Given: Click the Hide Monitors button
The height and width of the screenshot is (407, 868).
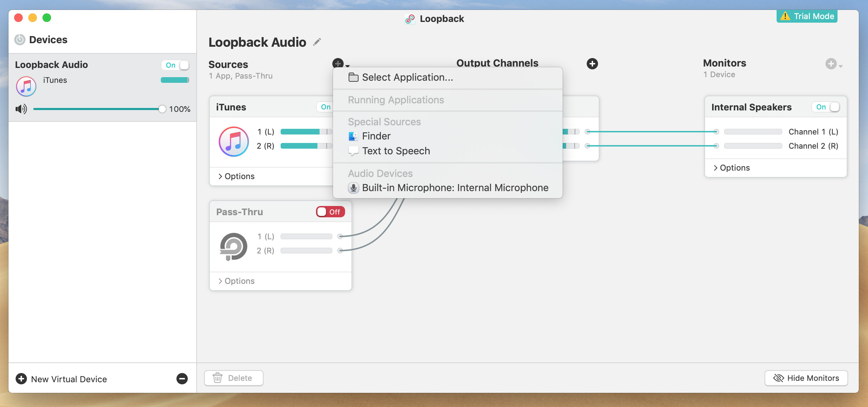Looking at the screenshot, I should [806, 378].
